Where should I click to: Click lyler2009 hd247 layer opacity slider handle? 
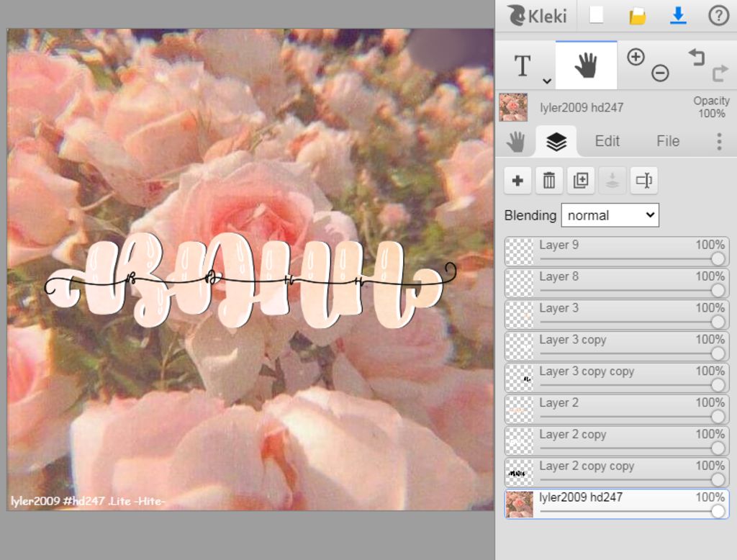718,511
